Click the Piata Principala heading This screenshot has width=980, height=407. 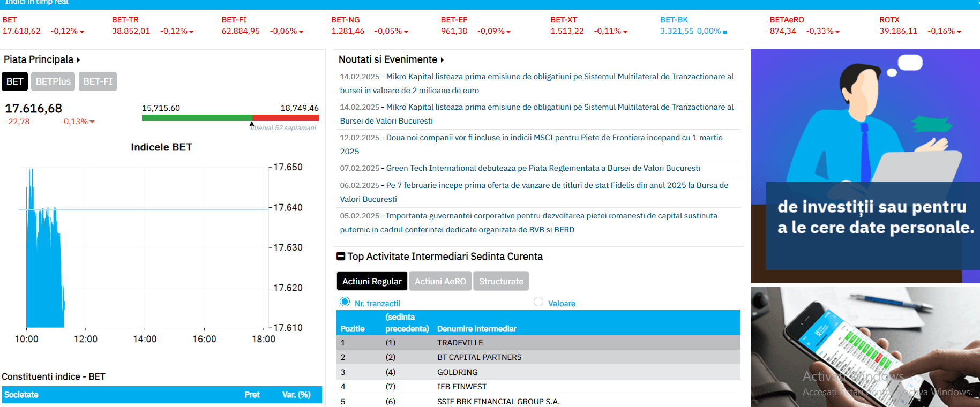(x=39, y=59)
